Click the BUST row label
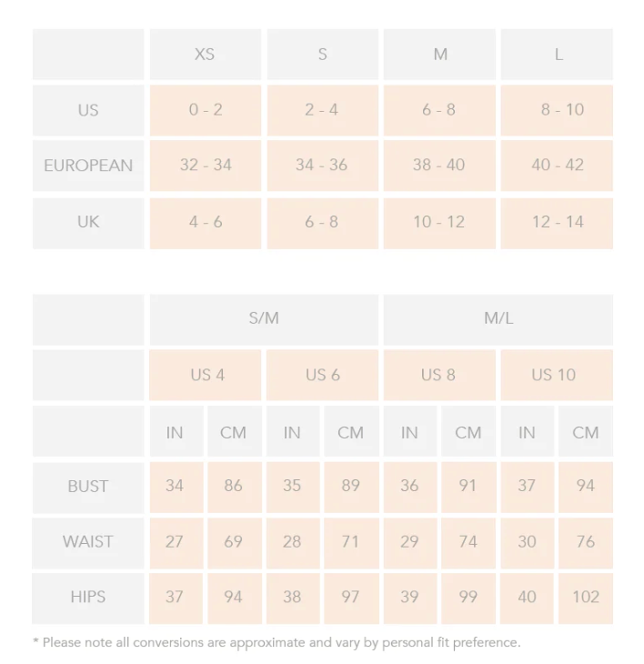Viewport: 644px width, 664px height. (x=88, y=487)
